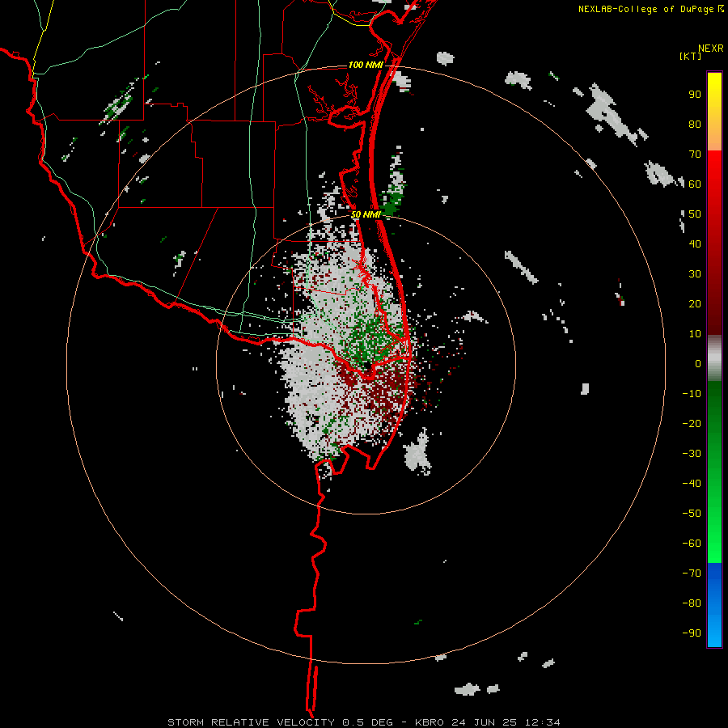Click the '100 NMI' range ring label
728x728 pixels.
pos(366,65)
